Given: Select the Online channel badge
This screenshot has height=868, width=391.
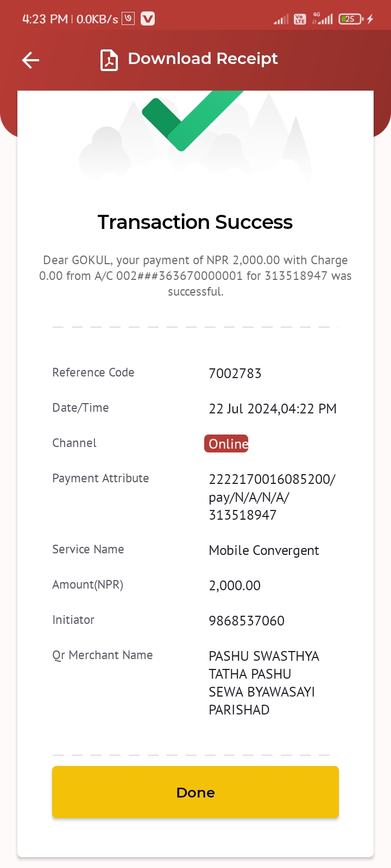Looking at the screenshot, I should click(x=226, y=444).
